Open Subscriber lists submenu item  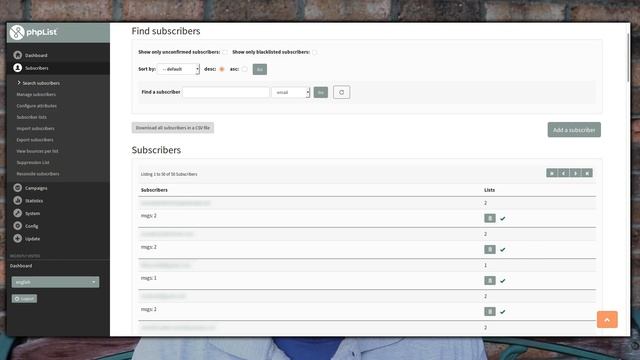31,117
